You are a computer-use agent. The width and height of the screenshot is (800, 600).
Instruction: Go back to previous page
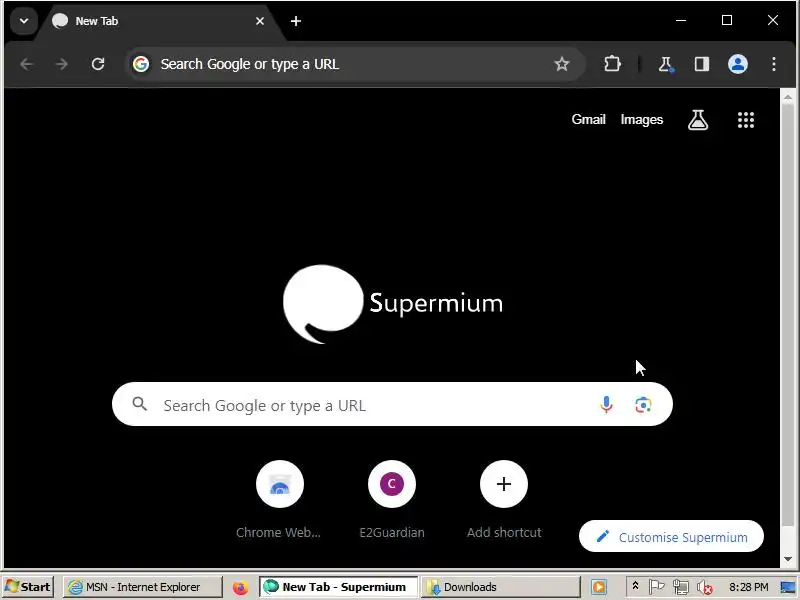click(27, 64)
